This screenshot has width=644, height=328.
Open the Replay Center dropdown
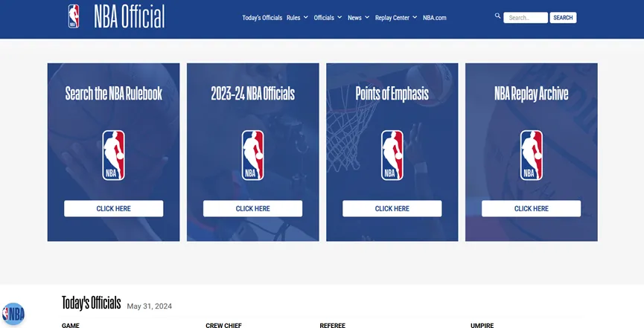click(x=396, y=18)
